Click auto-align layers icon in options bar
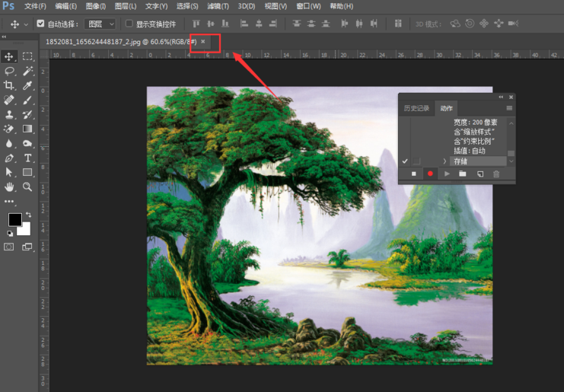 (x=398, y=24)
